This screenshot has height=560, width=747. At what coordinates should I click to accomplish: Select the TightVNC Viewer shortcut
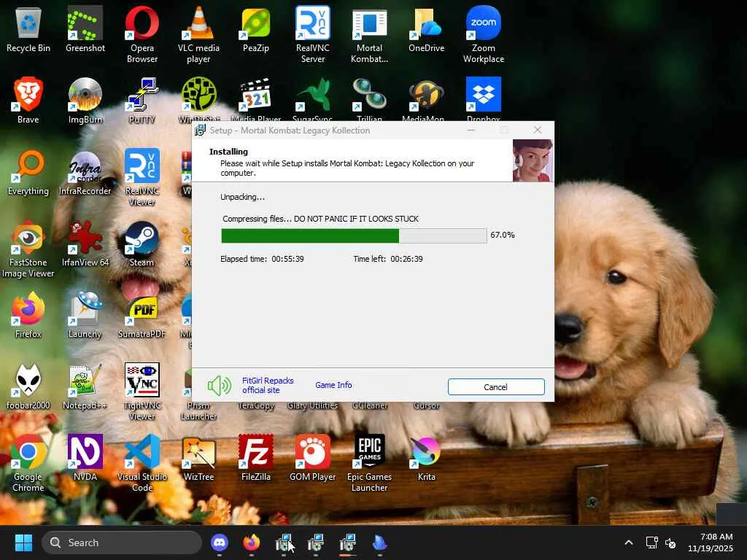point(142,392)
